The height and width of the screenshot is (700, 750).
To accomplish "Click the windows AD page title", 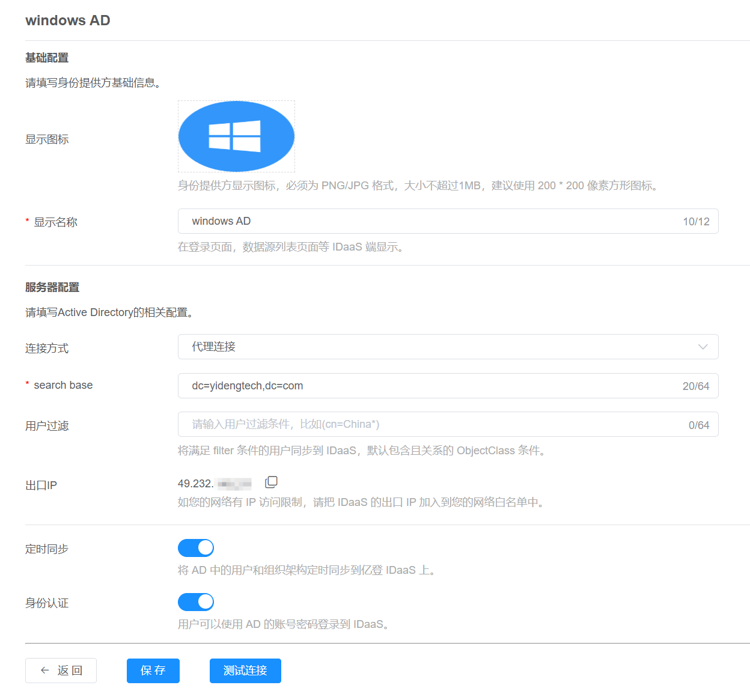I will click(68, 20).
